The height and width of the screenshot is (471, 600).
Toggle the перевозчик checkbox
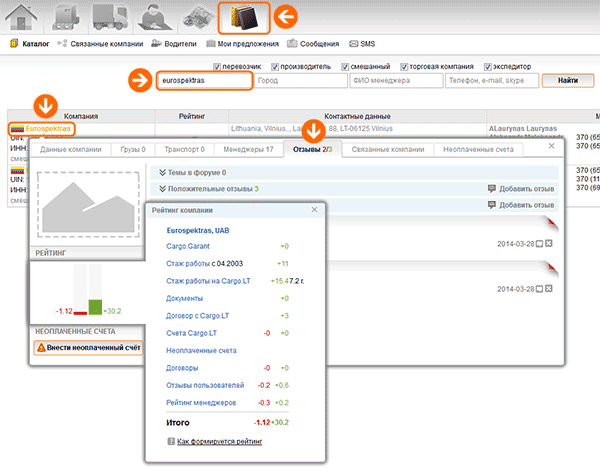[x=217, y=66]
